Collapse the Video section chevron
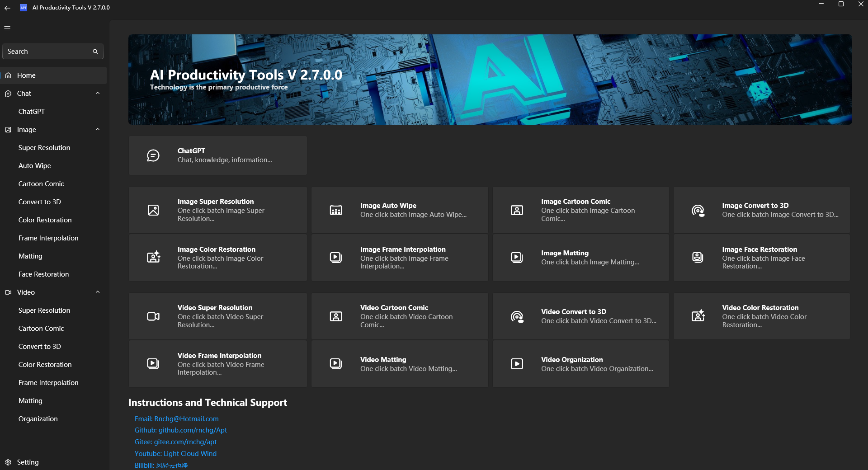Screen dimensions: 868x470 click(98, 292)
